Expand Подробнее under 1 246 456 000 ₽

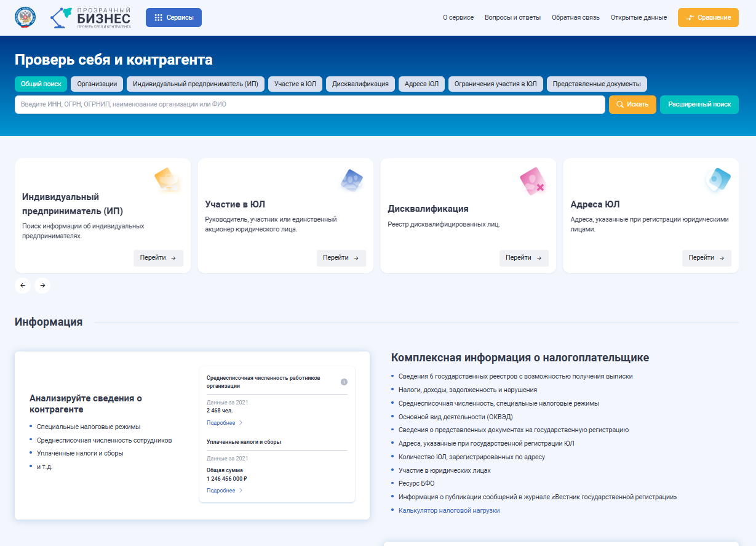tap(225, 491)
